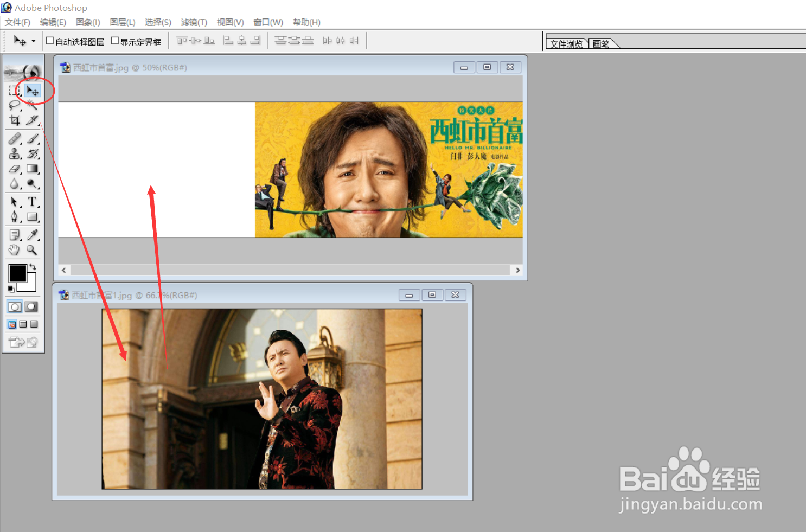806x532 pixels.
Task: Select the Dodge tool
Action: pos(32,184)
